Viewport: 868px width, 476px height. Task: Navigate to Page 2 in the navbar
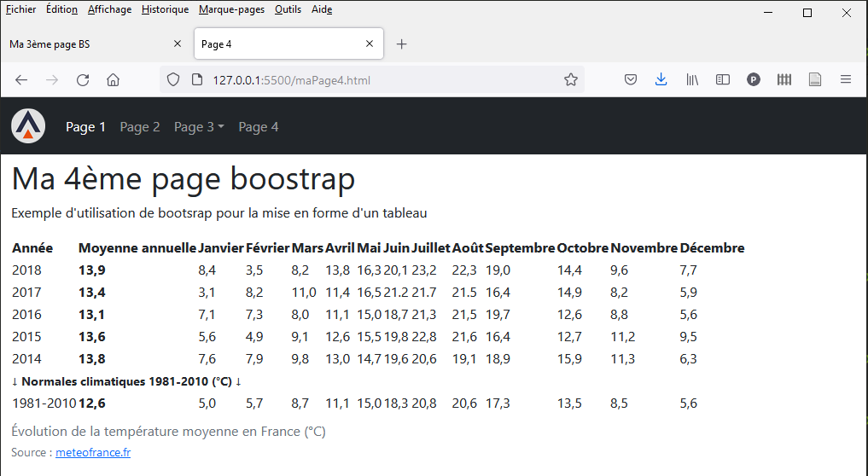pyautogui.click(x=140, y=127)
